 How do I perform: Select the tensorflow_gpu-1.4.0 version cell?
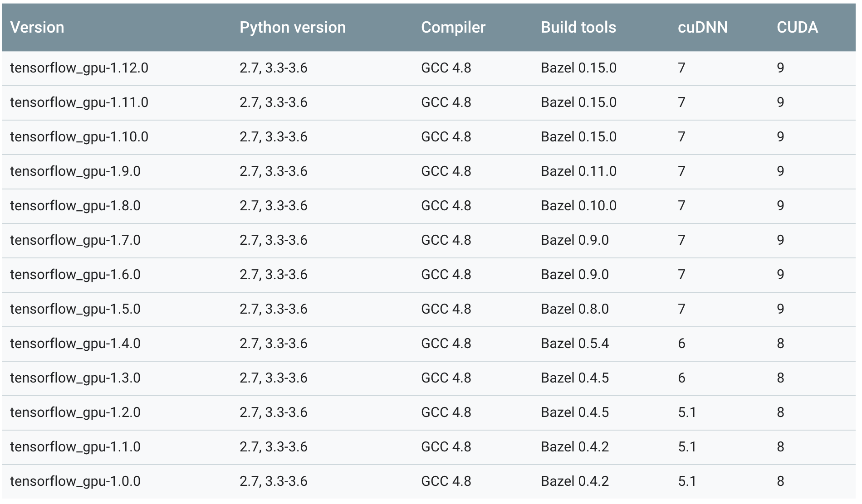75,344
